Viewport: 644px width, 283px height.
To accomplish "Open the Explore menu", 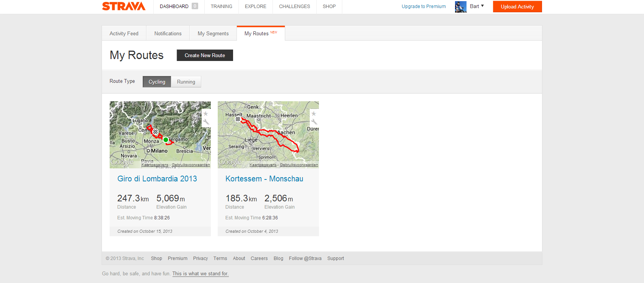I will pyautogui.click(x=255, y=7).
